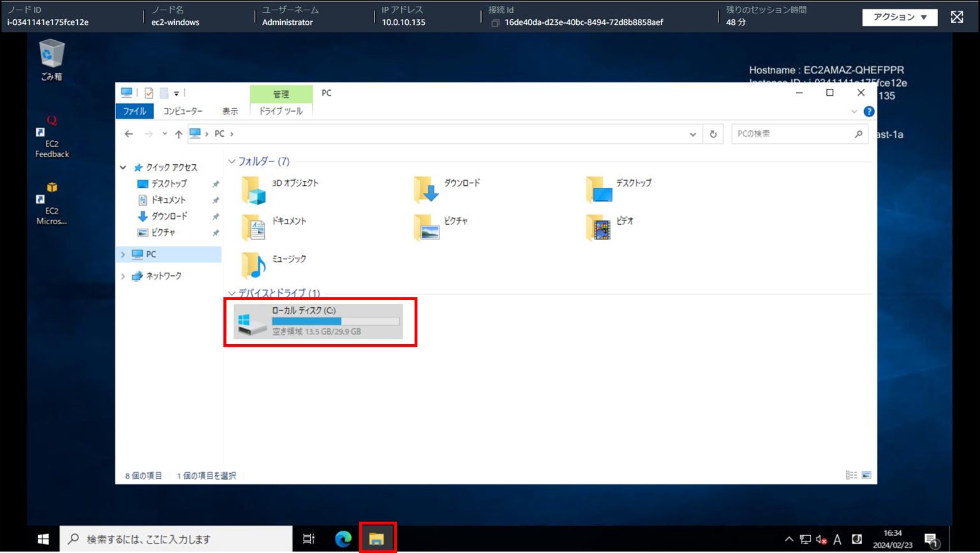The image size is (980, 553).
Task: Navigate up one level with the up arrow
Action: [177, 133]
